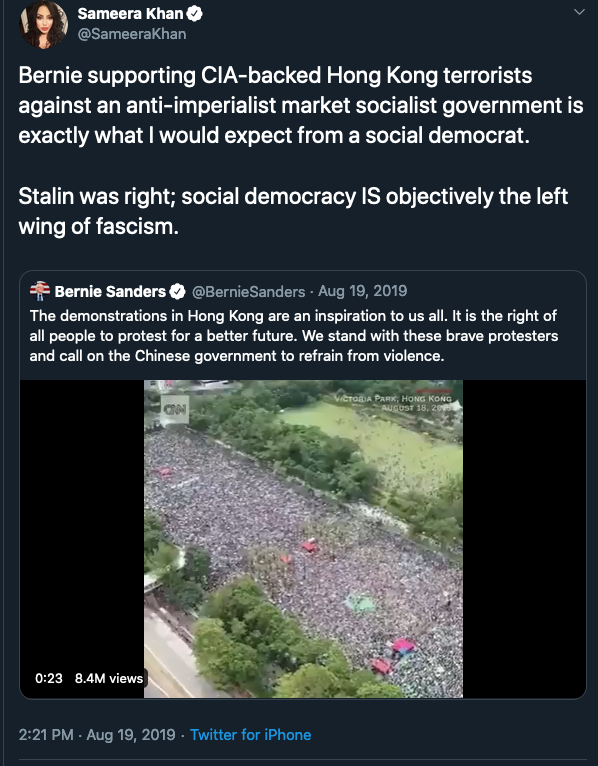Click Bernie Sanders' small avatar icon
Image resolution: width=598 pixels, height=766 pixels.
point(40,291)
